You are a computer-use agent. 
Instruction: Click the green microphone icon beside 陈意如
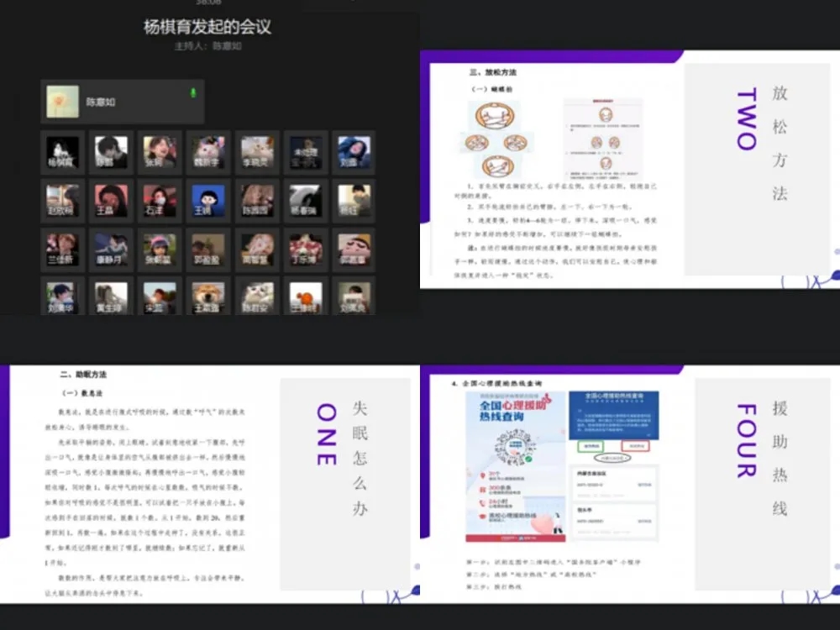click(x=193, y=92)
